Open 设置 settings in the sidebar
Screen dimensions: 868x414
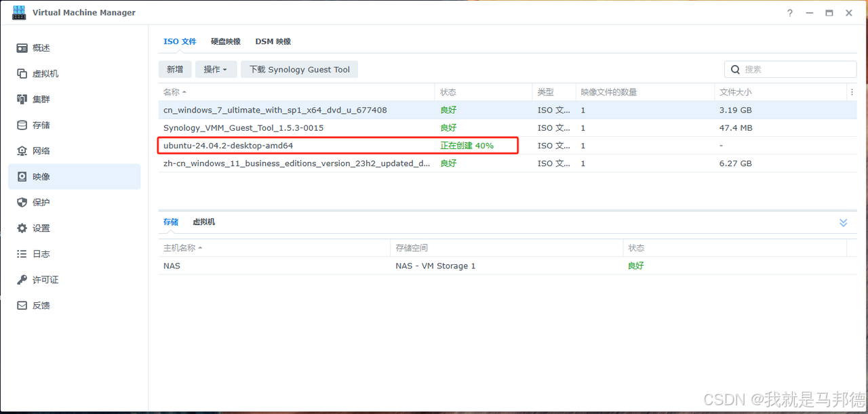[x=75, y=228]
